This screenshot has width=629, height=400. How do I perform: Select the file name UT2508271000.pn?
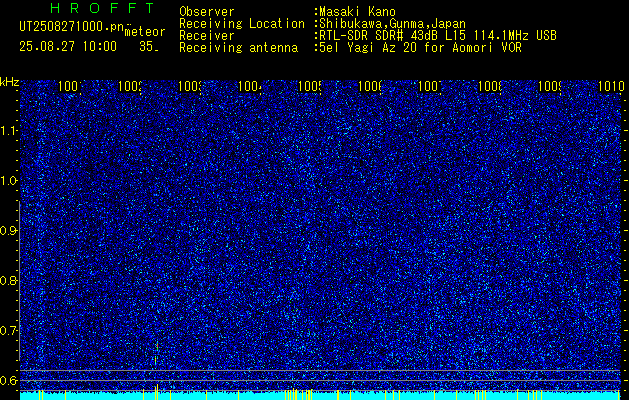coord(72,27)
